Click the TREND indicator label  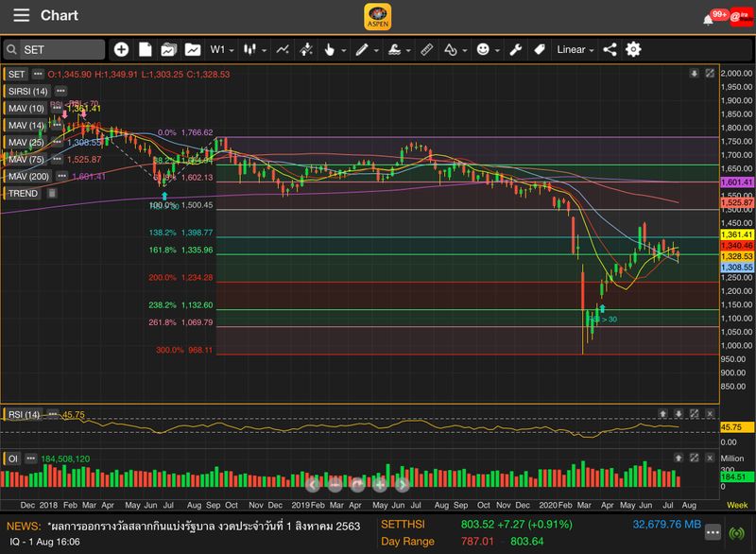(23, 193)
